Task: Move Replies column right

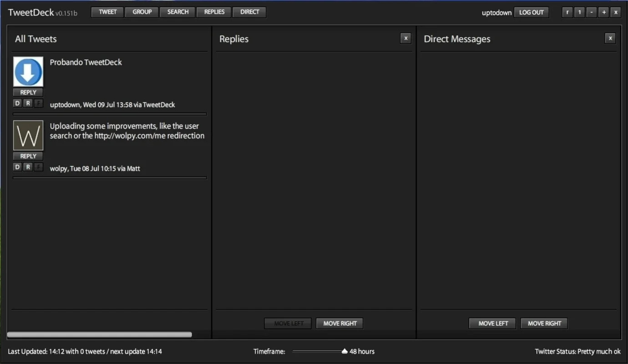Action: tap(340, 324)
